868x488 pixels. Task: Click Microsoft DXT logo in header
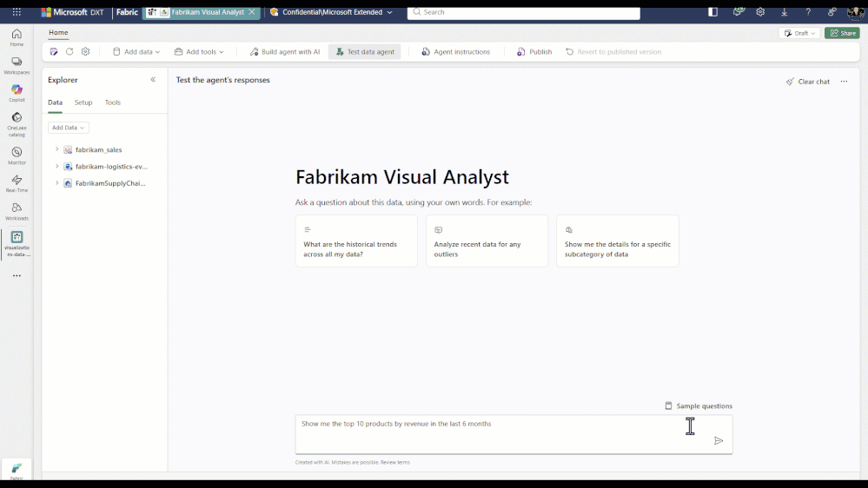tap(72, 11)
